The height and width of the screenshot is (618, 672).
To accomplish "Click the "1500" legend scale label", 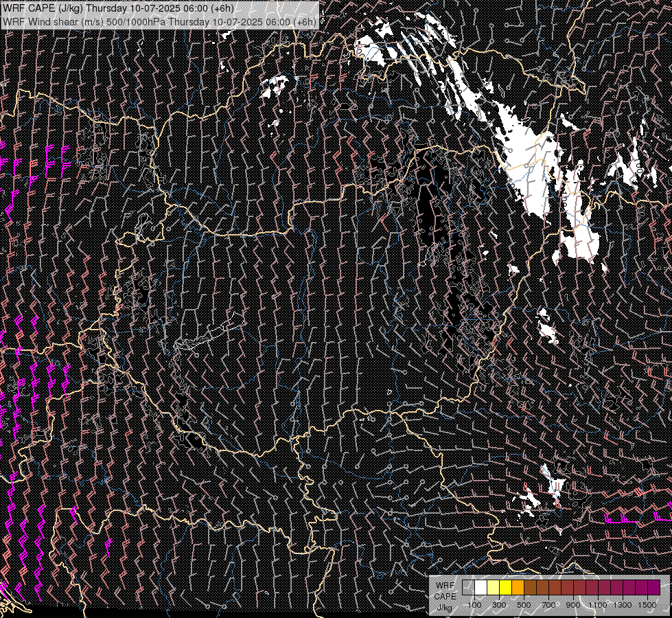I will [x=647, y=605].
